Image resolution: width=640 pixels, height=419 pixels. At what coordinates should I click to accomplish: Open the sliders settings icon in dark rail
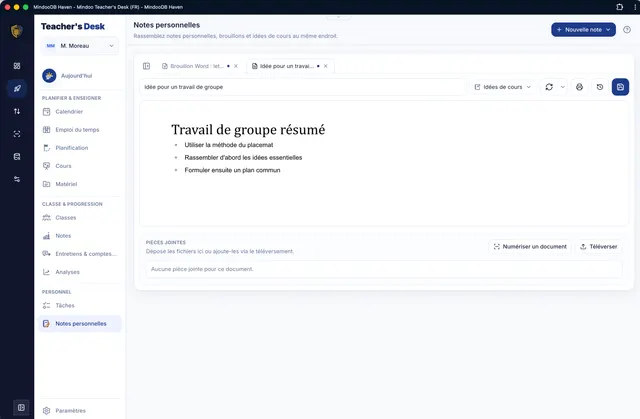[17, 179]
